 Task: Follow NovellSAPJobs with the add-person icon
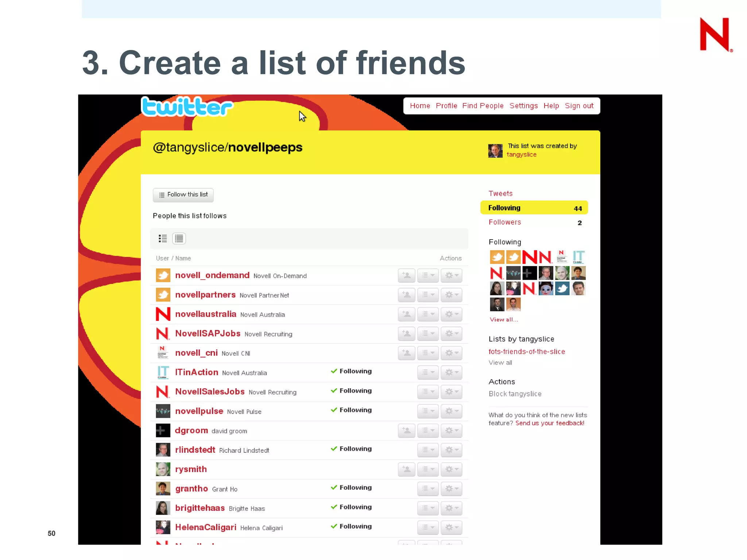(406, 333)
